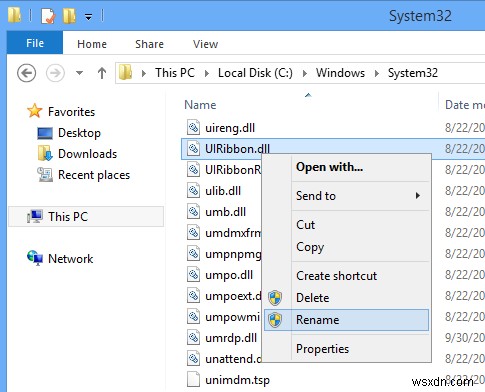Open the File ribbon tab
485x392 pixels.
(x=35, y=43)
